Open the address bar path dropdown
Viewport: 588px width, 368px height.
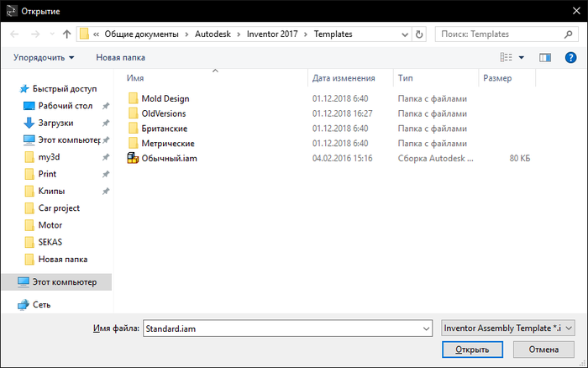405,34
